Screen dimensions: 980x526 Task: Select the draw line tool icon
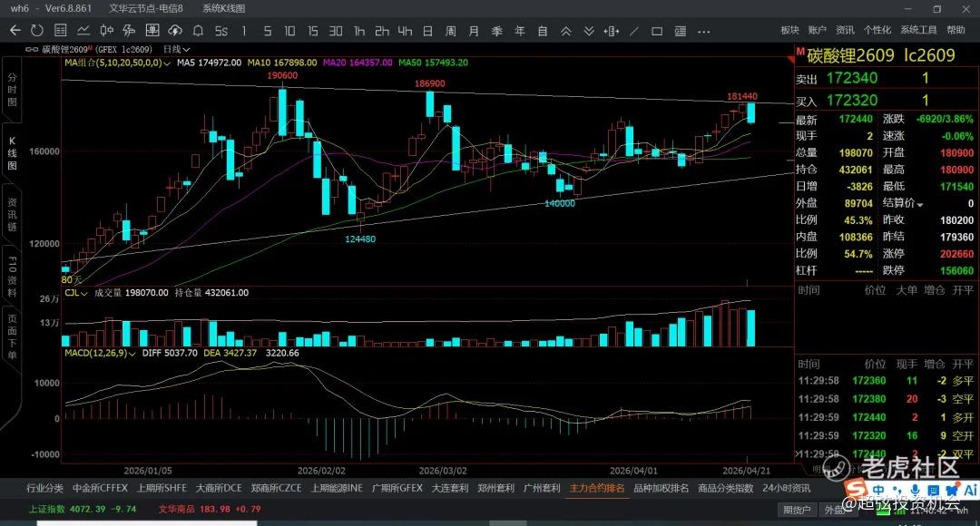[x=633, y=31]
